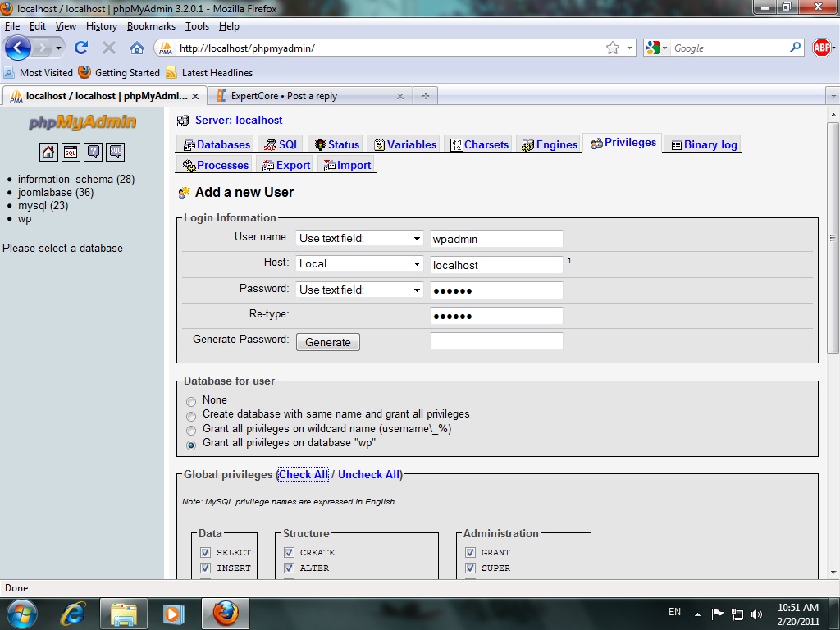Click the "Uncheck All" privileges link
Screen dimensions: 840x630
369,474
